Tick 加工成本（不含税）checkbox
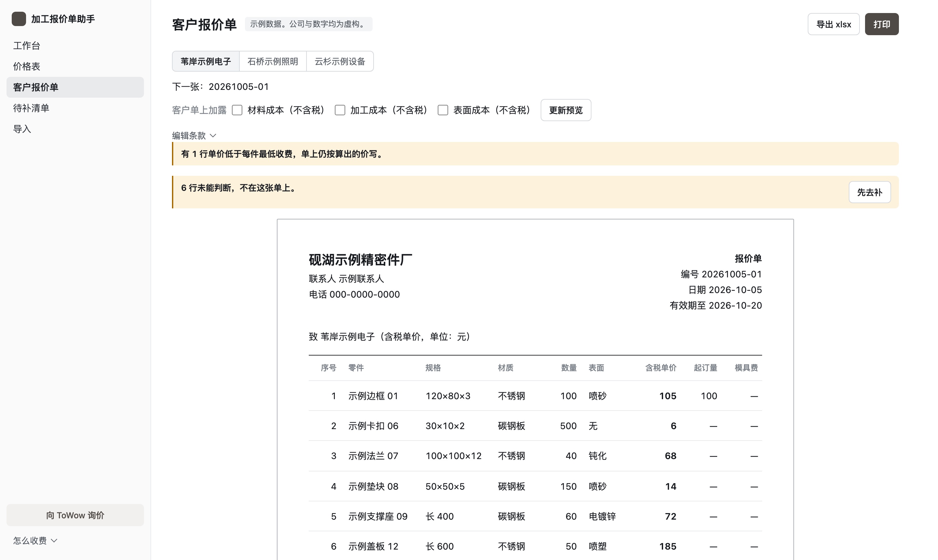The height and width of the screenshot is (560, 938). 340,110
